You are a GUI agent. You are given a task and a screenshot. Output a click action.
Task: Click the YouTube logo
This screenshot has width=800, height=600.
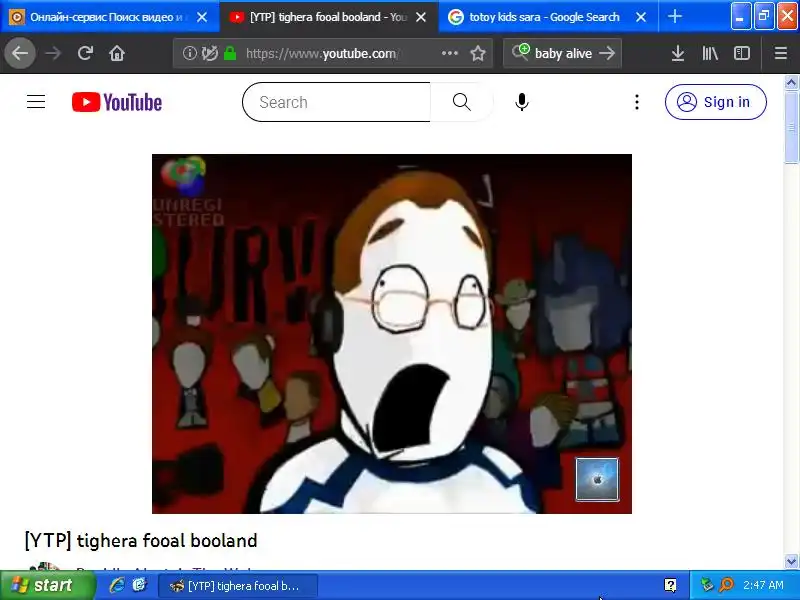[x=117, y=102]
